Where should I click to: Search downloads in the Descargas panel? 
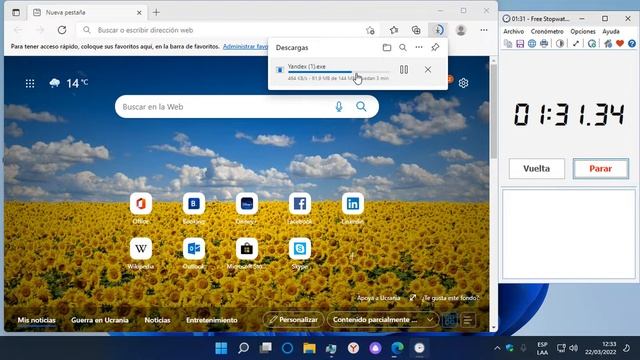pyautogui.click(x=403, y=48)
